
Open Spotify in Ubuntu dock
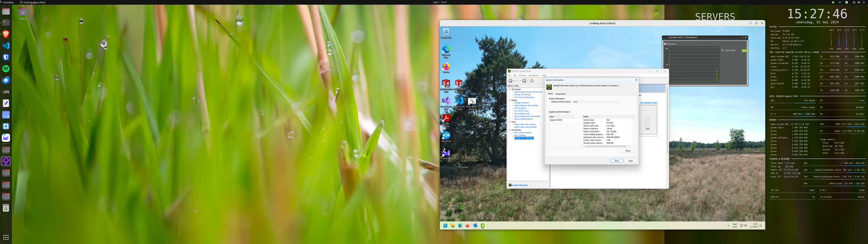point(6,69)
